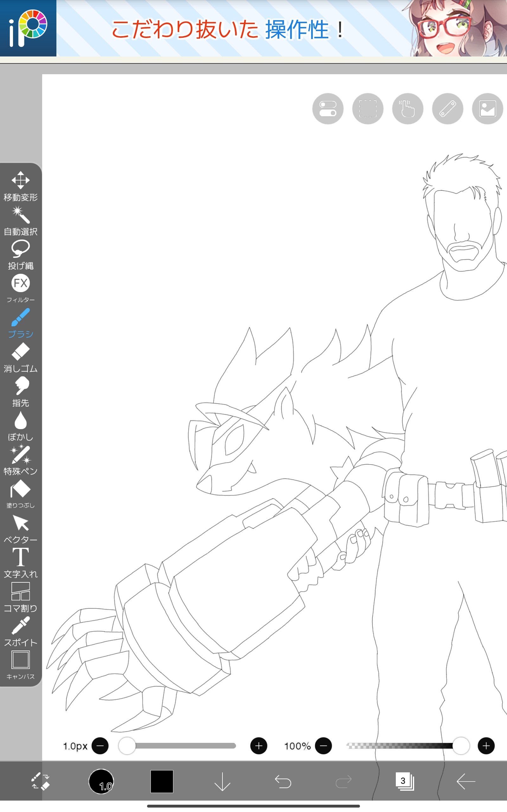The image size is (507, 812).
Task: Click the undo arrow button
Action: 283,781
